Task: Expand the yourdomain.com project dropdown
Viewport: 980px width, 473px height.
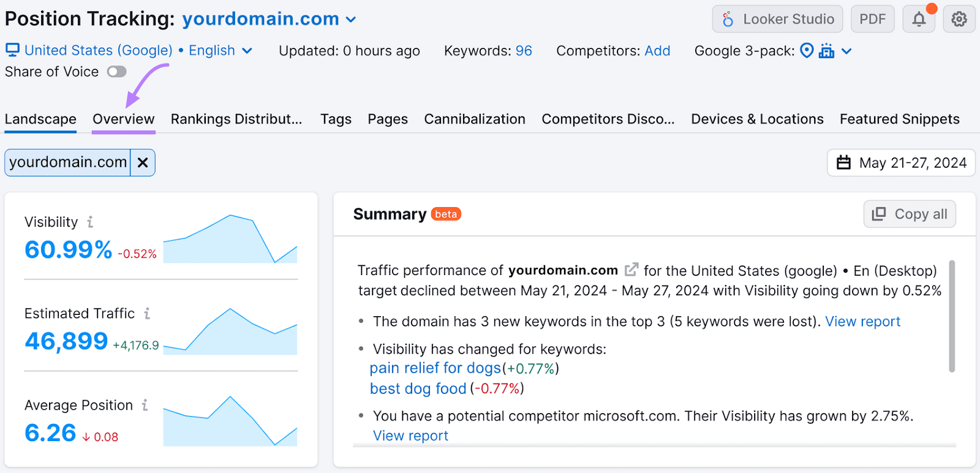Action: point(351,19)
